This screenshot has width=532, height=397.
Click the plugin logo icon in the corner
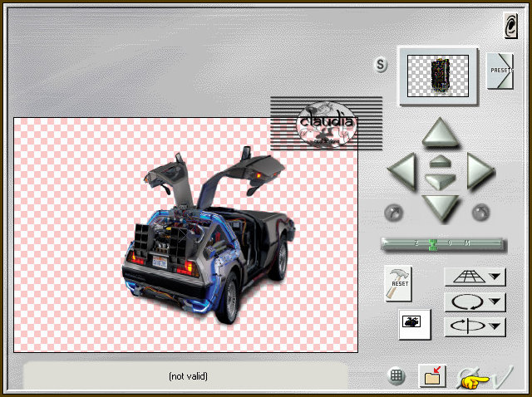[x=510, y=26]
